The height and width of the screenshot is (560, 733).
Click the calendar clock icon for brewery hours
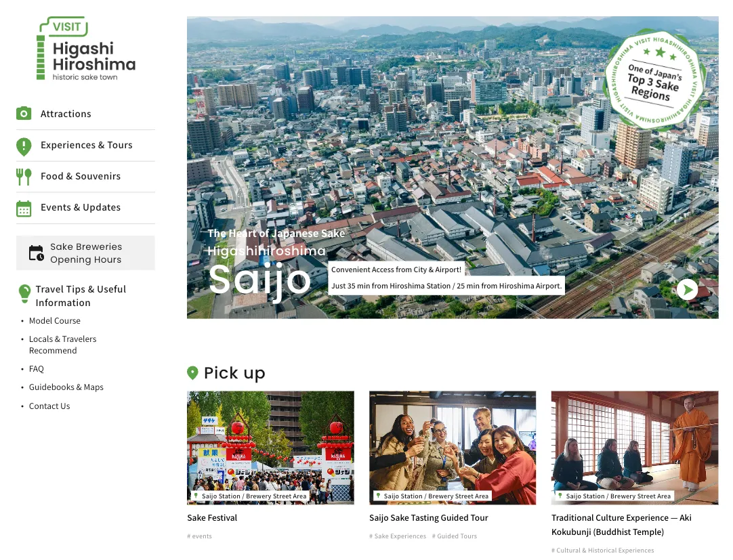[x=36, y=253]
